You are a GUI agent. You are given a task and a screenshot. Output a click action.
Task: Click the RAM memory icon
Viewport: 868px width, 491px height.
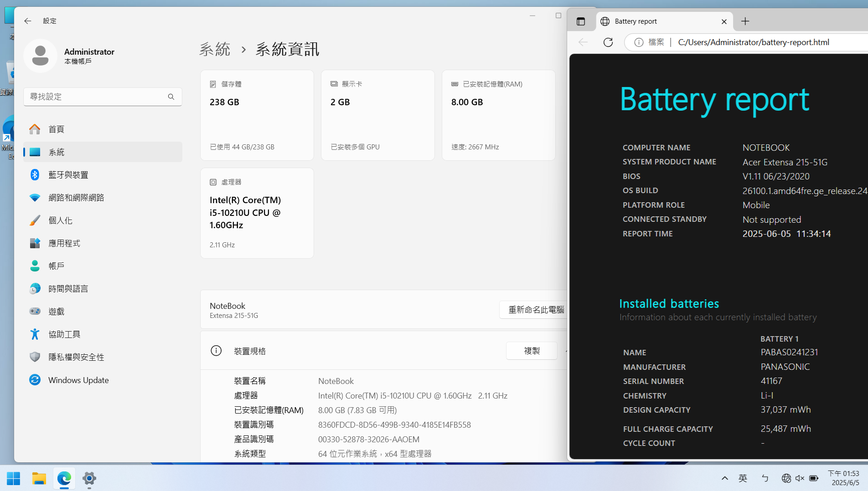tap(455, 84)
